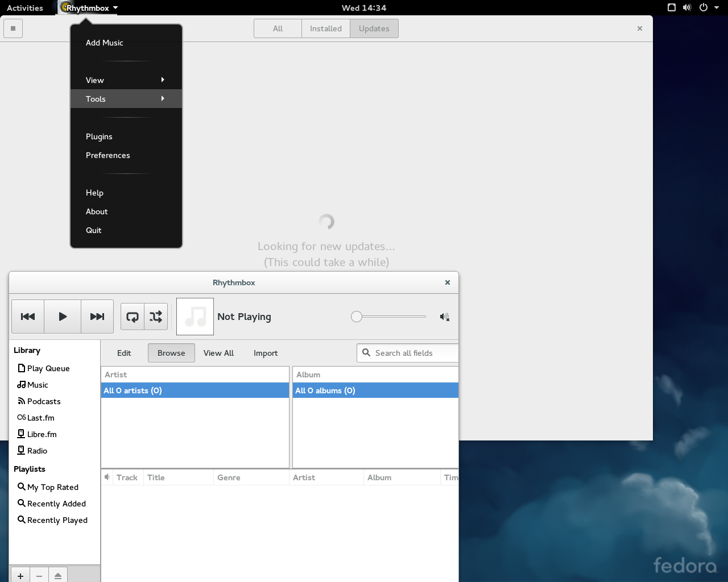Screen dimensions: 728x582
Task: Sort tracks by the Title column
Action: [178, 477]
